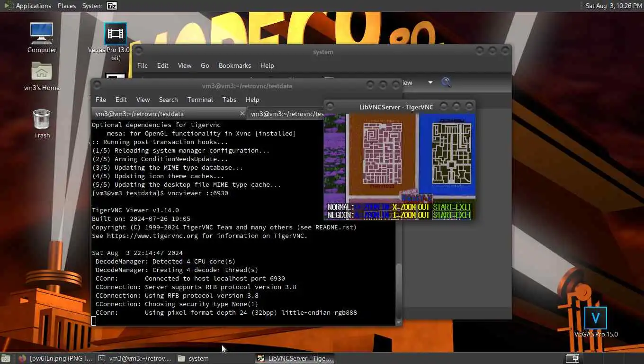Viewport: 644px width, 364px height.
Task: Open Go menu in system file manager
Action: tap(205, 65)
